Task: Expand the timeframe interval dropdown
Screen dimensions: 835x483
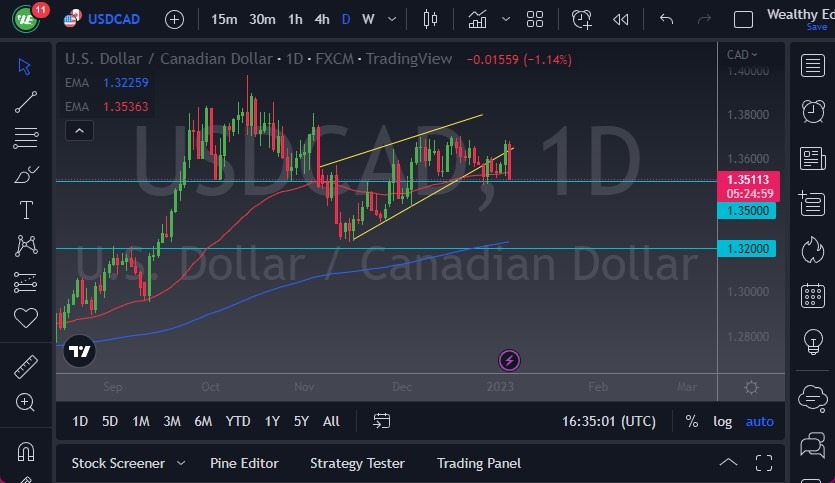Action: click(392, 20)
